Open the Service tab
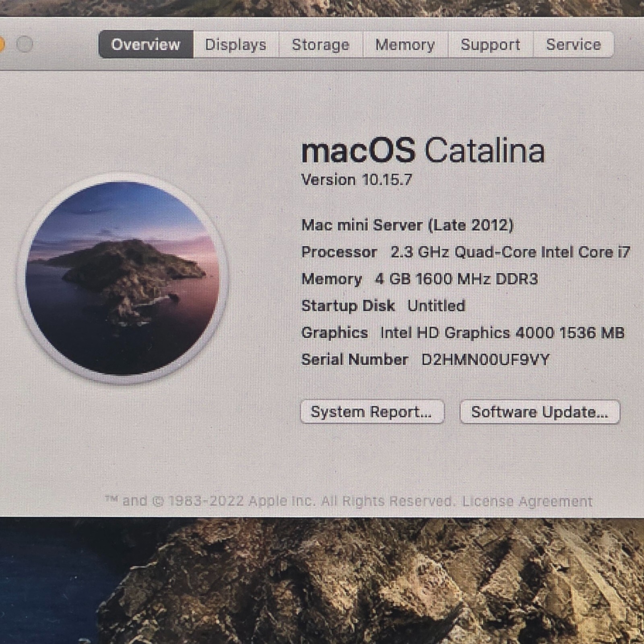 point(574,44)
